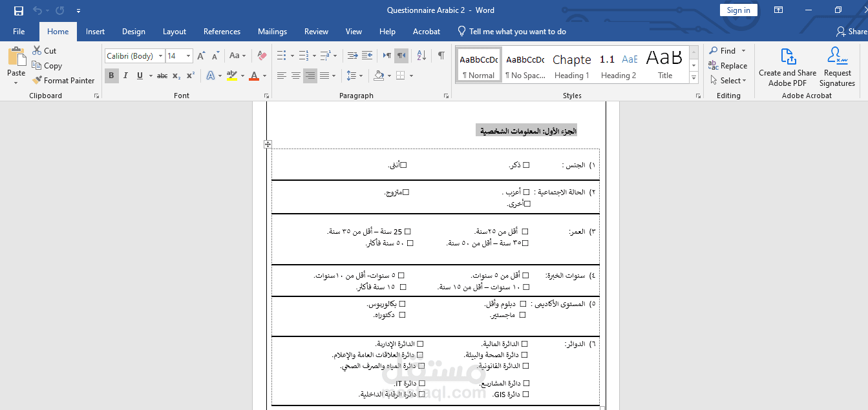Align text to the left
868x410 pixels.
pos(282,76)
